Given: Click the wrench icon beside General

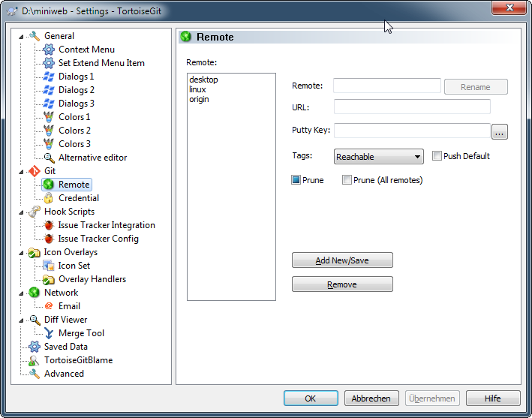Looking at the screenshot, I should pyautogui.click(x=35, y=35).
